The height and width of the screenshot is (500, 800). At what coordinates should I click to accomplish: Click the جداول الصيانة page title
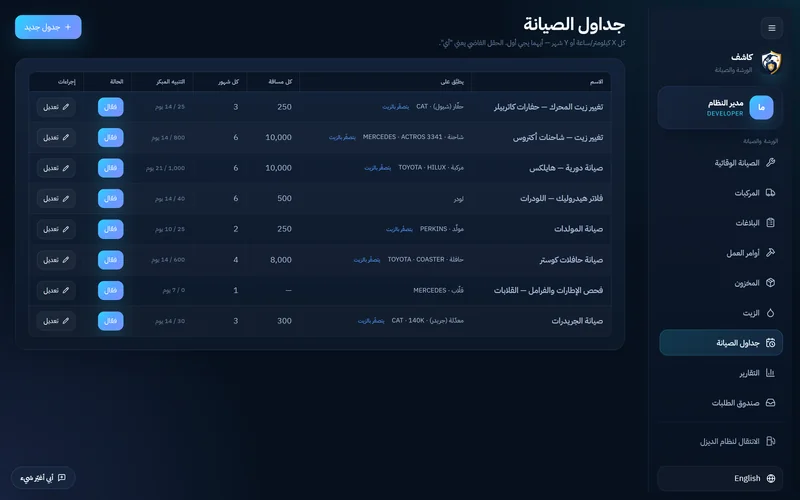pyautogui.click(x=574, y=24)
